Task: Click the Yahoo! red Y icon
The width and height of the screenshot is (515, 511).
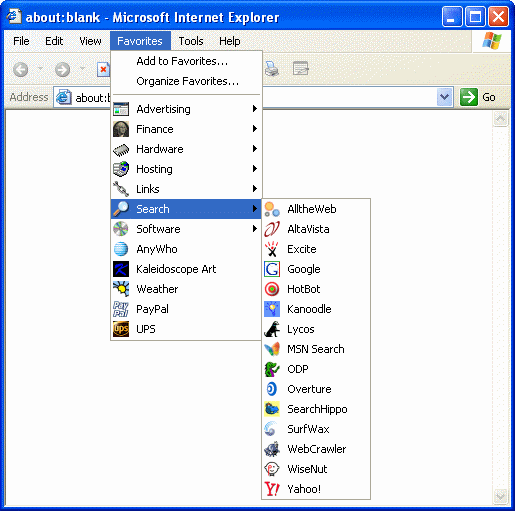Action: [272, 489]
